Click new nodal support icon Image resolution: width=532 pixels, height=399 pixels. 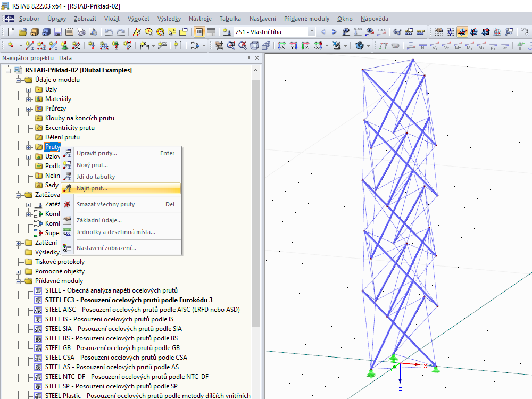(64, 45)
